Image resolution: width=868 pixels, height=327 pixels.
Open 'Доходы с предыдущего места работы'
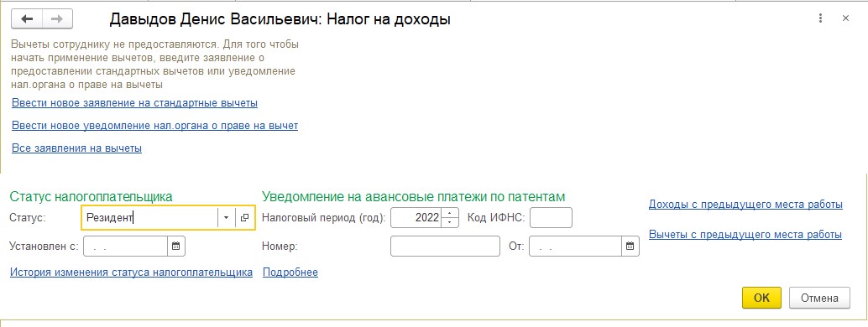[x=745, y=205]
